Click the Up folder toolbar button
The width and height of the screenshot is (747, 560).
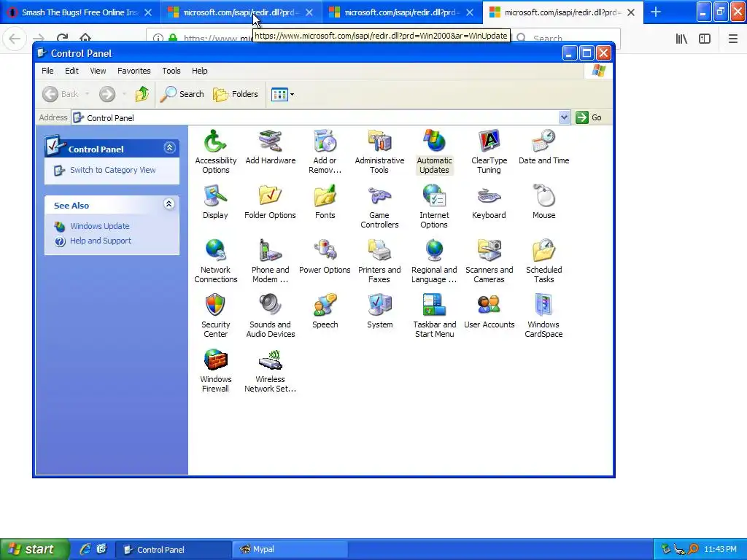tap(142, 94)
